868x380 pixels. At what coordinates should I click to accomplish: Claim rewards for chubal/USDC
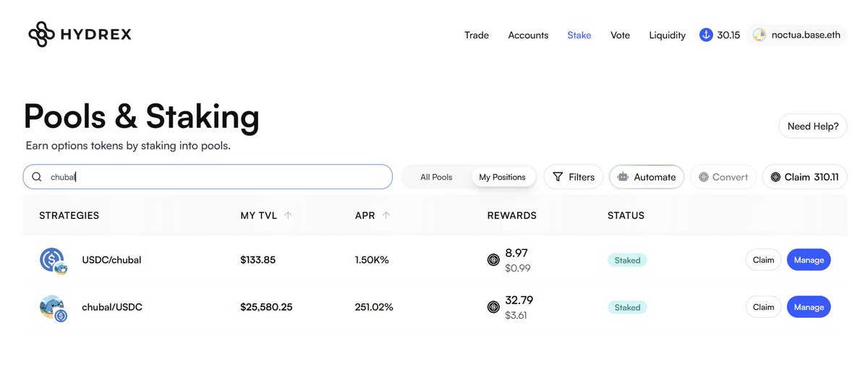tap(763, 307)
